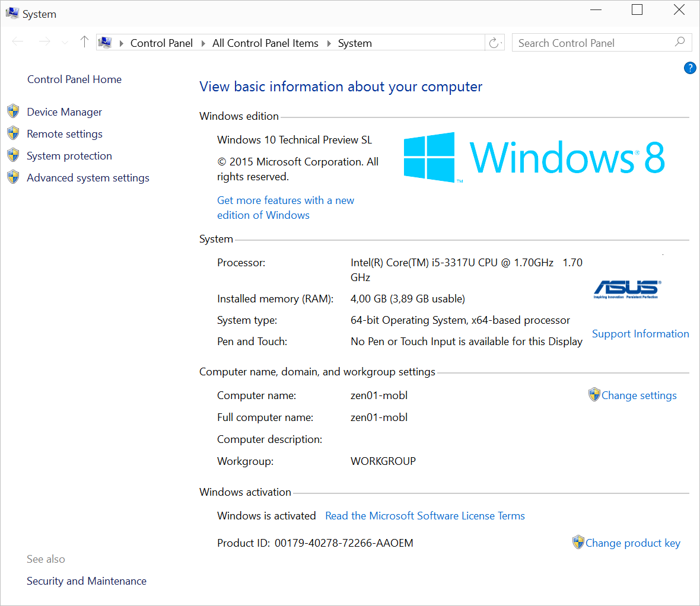Open the blue Help question mark icon

click(x=690, y=68)
